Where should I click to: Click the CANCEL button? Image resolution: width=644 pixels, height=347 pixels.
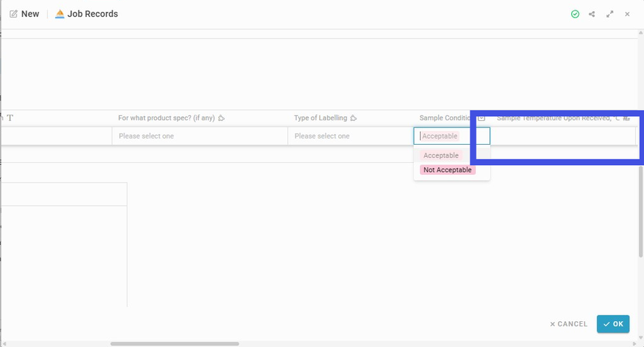pyautogui.click(x=568, y=324)
